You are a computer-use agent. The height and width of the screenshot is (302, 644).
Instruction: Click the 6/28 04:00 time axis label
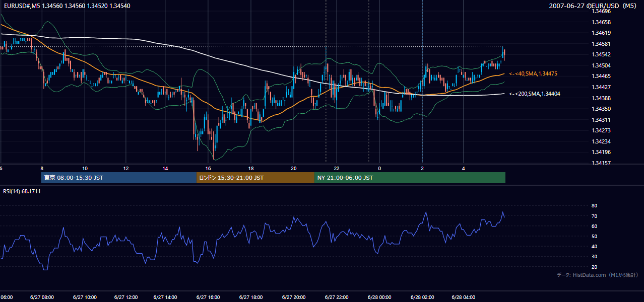465,297
